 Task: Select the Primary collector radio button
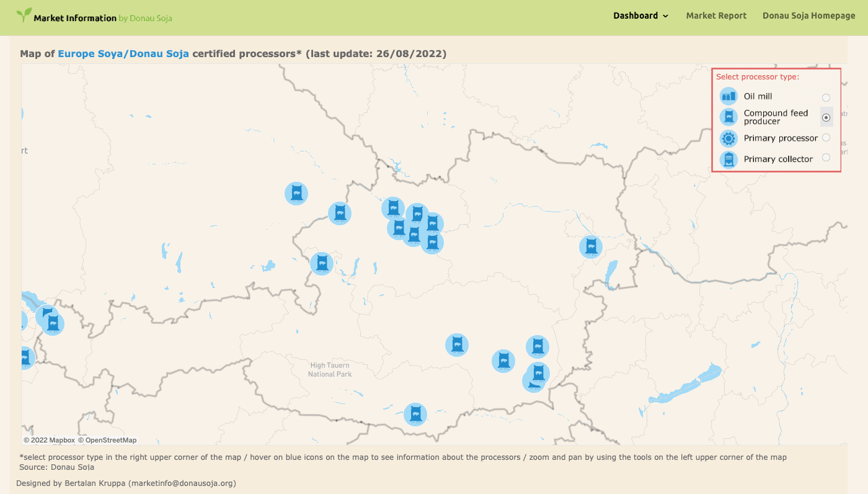pyautogui.click(x=826, y=158)
